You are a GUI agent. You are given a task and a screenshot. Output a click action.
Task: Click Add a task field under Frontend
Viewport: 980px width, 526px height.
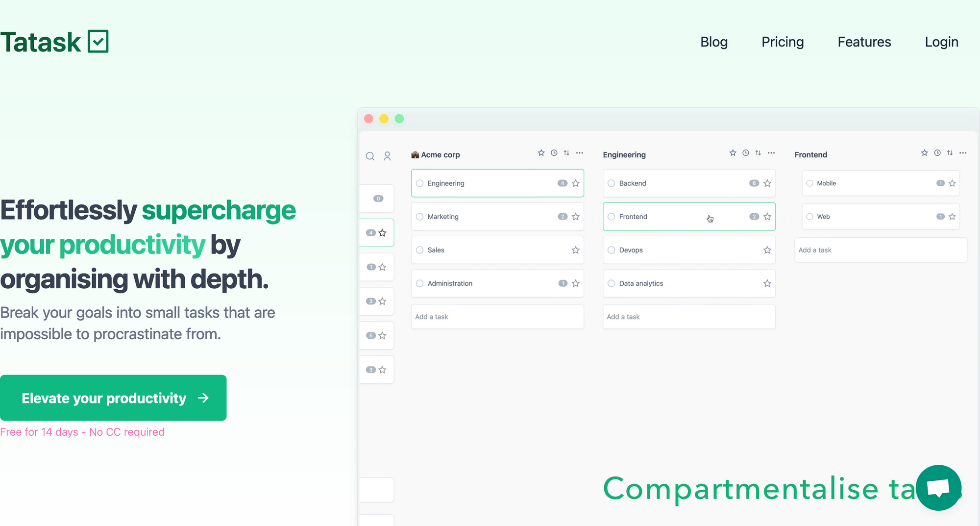pos(880,250)
